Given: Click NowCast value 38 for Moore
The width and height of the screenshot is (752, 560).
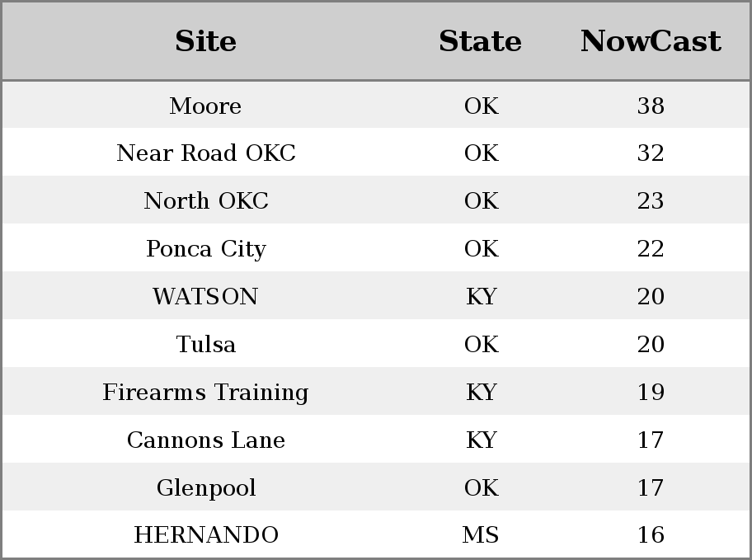Looking at the screenshot, I should 651,106.
